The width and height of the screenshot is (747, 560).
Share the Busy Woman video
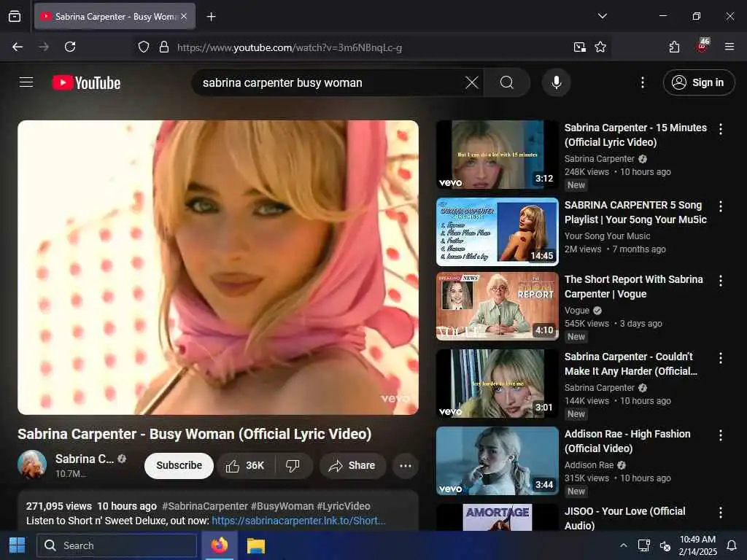click(x=352, y=466)
